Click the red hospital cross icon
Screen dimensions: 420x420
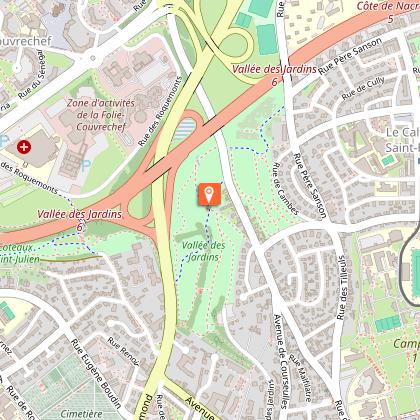pos(24,147)
